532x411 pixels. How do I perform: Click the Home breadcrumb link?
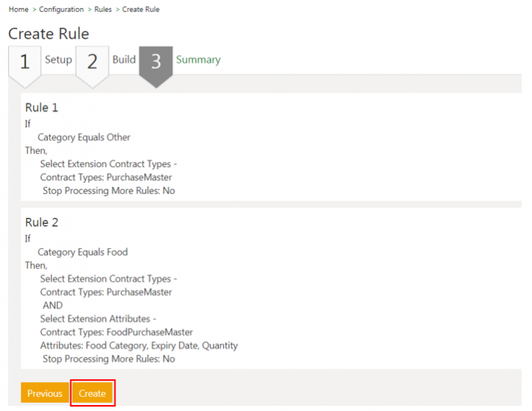tap(18, 10)
